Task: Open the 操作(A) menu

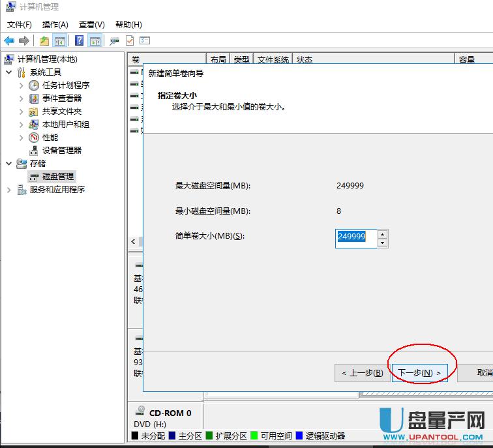Action: point(55,25)
